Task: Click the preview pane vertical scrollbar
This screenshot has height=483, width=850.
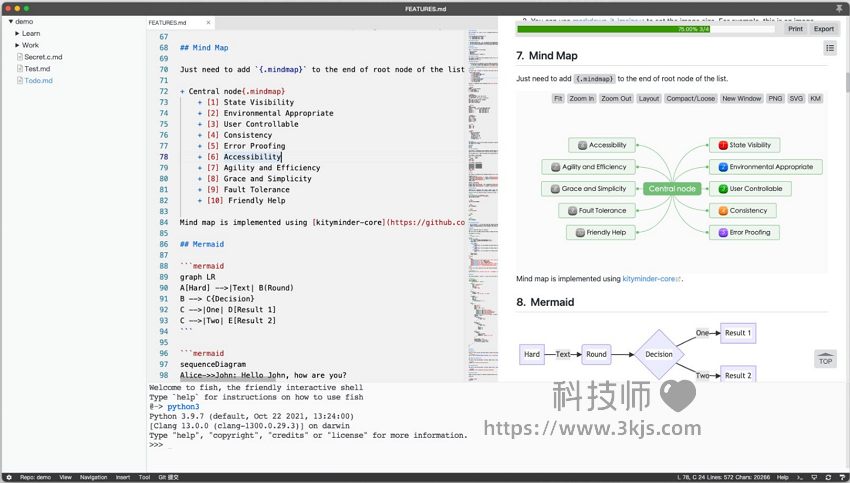Action: pyautogui.click(x=847, y=82)
